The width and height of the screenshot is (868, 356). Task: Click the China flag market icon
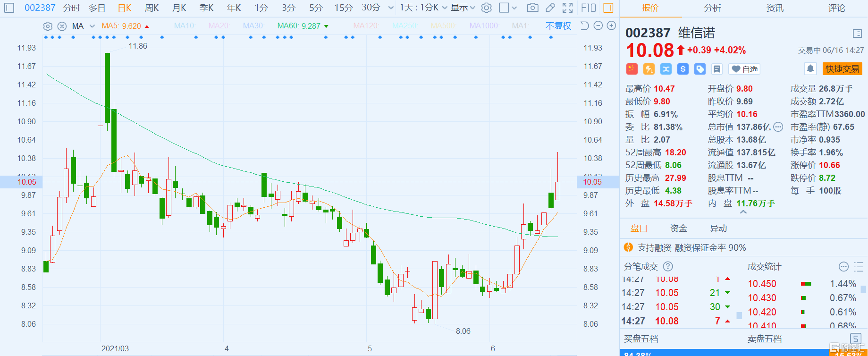[x=632, y=69]
